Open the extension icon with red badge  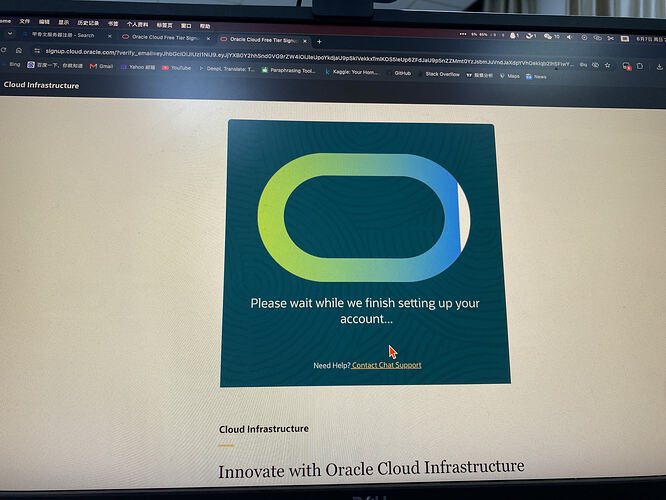click(626, 66)
